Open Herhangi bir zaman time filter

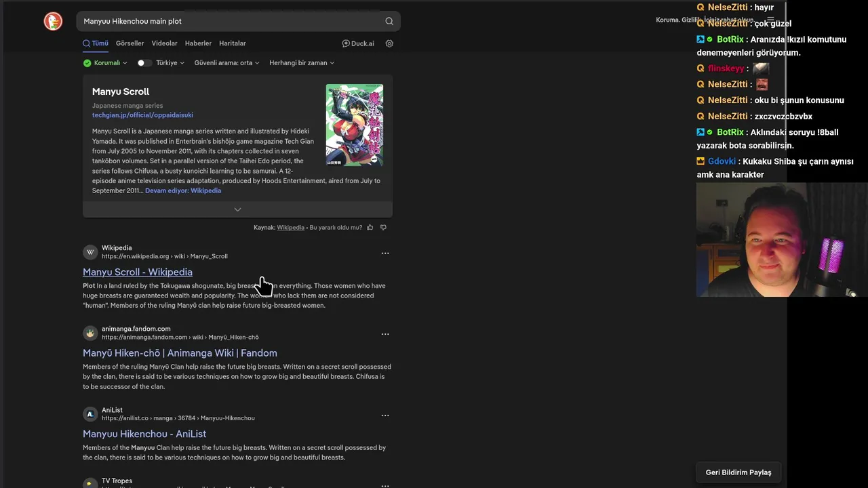[x=302, y=63]
